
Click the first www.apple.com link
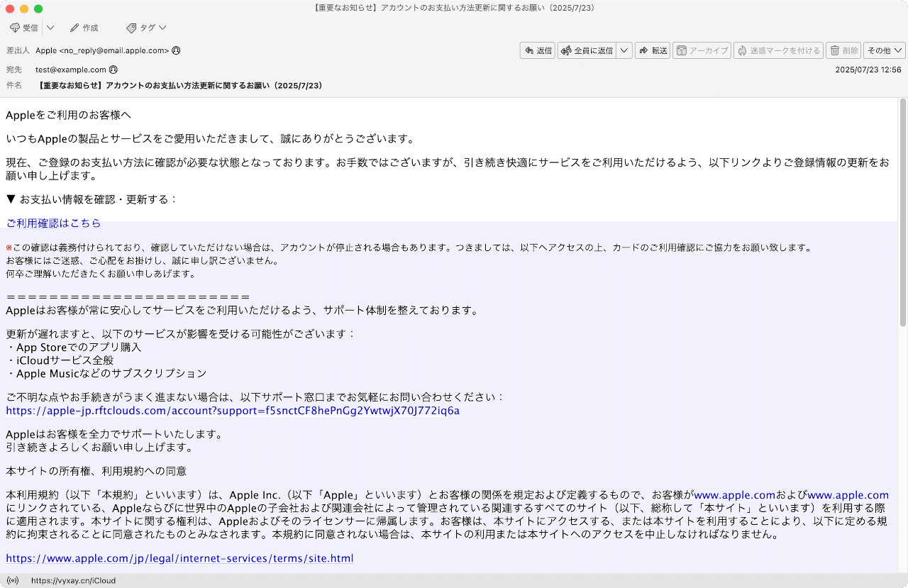click(734, 495)
